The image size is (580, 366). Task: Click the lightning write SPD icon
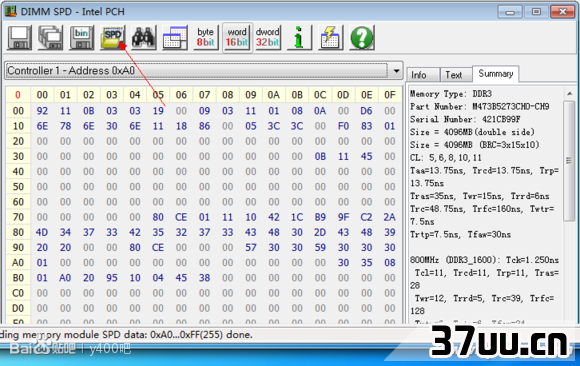(x=330, y=38)
